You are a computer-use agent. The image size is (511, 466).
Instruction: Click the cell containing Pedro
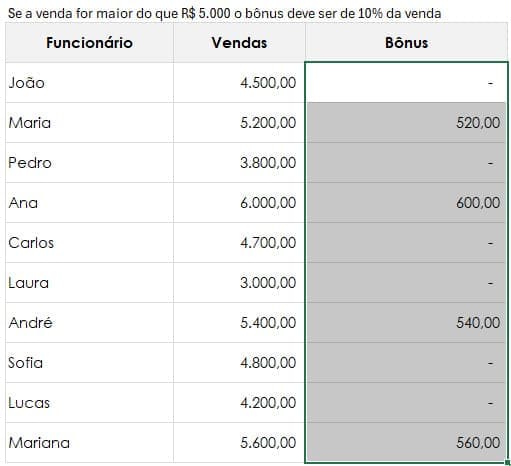(89, 163)
